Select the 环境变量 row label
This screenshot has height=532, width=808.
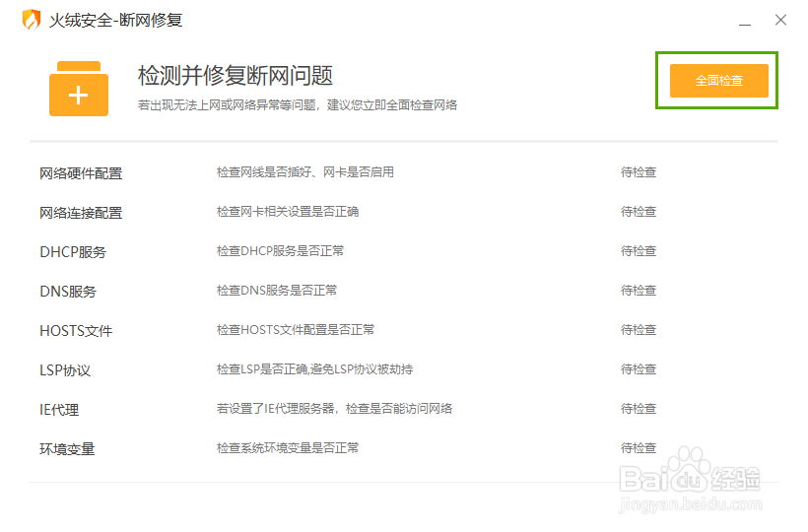pos(67,449)
